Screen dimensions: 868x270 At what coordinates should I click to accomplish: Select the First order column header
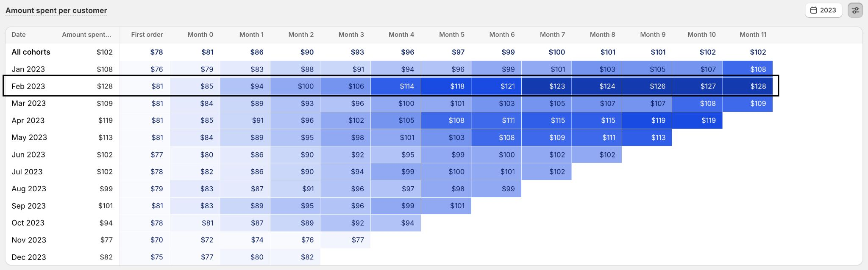click(x=147, y=35)
